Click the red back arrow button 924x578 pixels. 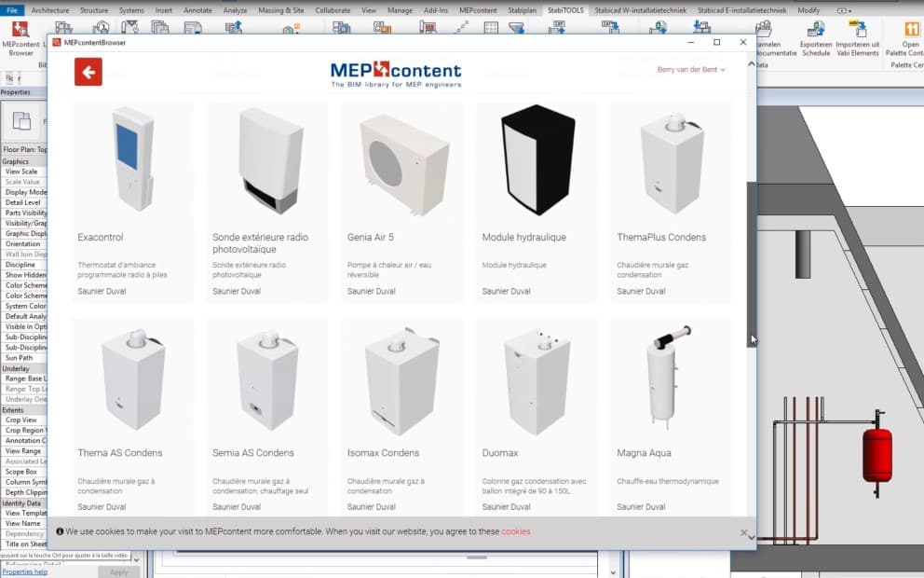tap(88, 72)
